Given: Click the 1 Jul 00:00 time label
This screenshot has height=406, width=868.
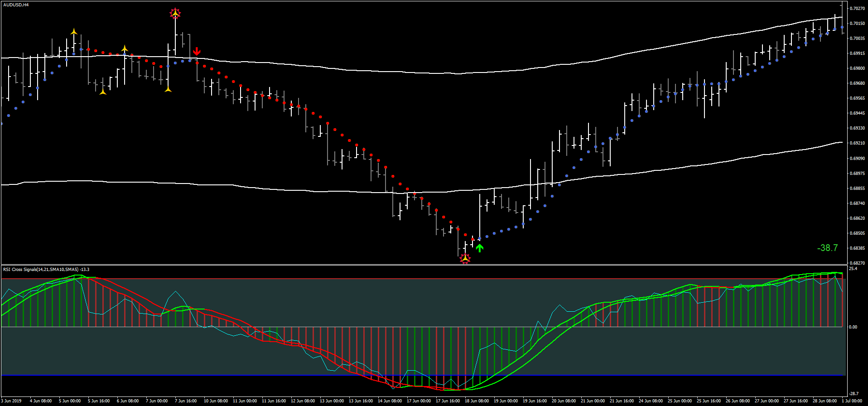Looking at the screenshot, I should 852,401.
